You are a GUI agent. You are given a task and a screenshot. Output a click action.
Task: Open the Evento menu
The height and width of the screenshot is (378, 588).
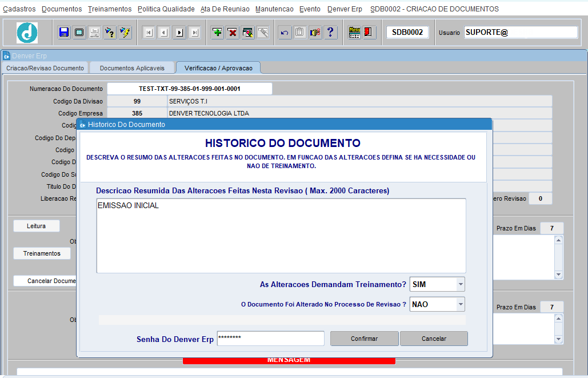pos(310,9)
